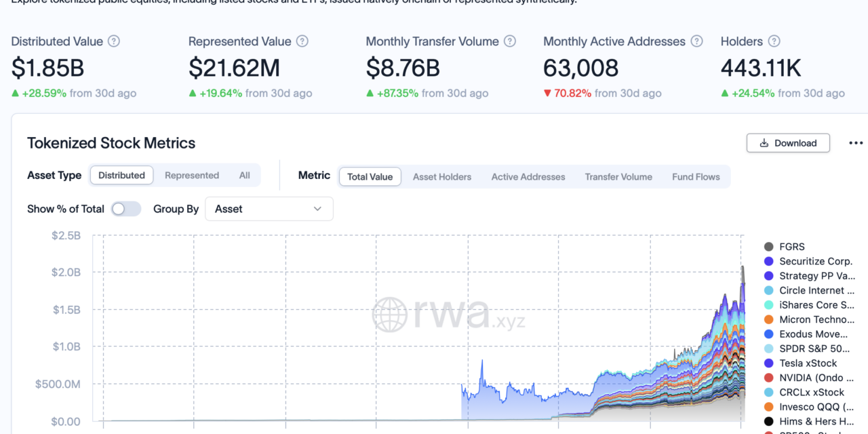Open help icon beside Distributed Value
Image resolution: width=868 pixels, height=434 pixels.
tap(114, 41)
